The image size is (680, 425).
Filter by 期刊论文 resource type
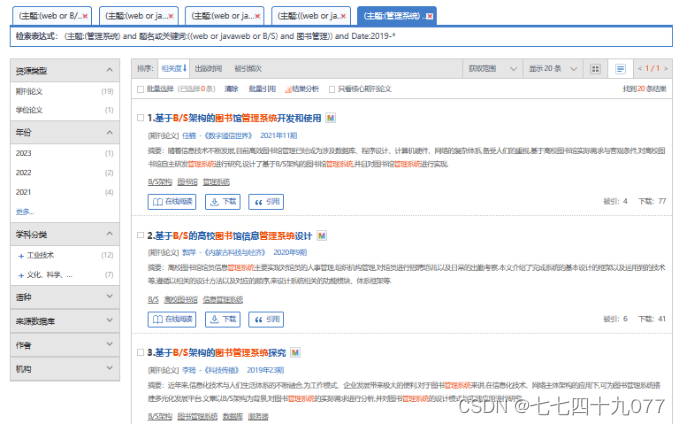coord(29,92)
